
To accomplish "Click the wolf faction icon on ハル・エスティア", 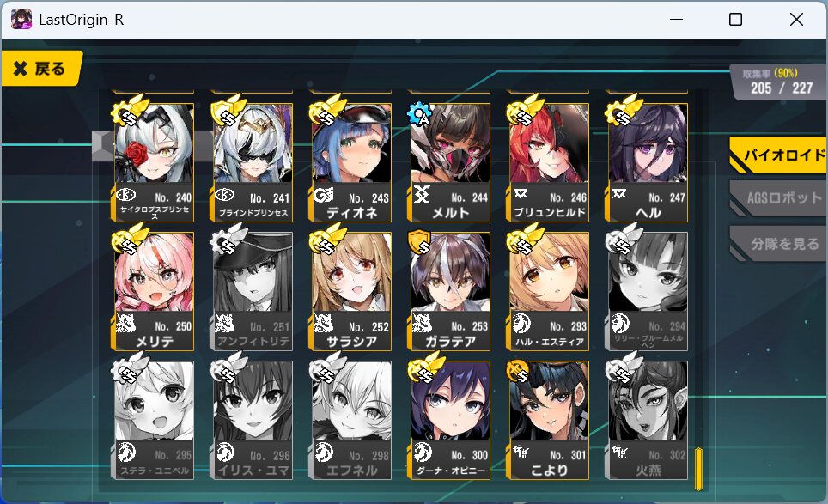I will (521, 323).
